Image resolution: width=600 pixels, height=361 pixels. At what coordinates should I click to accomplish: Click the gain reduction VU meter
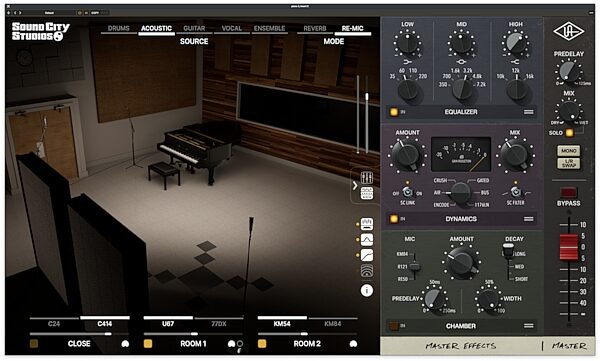[x=461, y=154]
